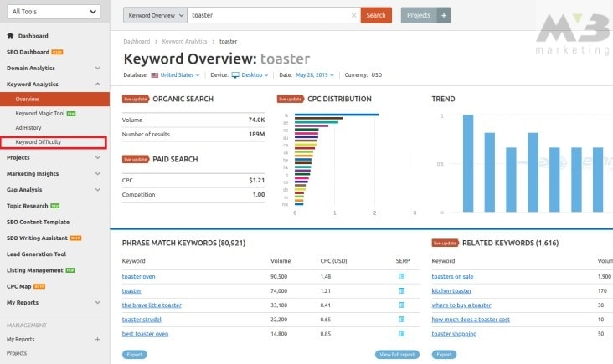613x364 pixels.
Task: Click the longest blue bar in CPC Distribution
Action: (x=336, y=115)
